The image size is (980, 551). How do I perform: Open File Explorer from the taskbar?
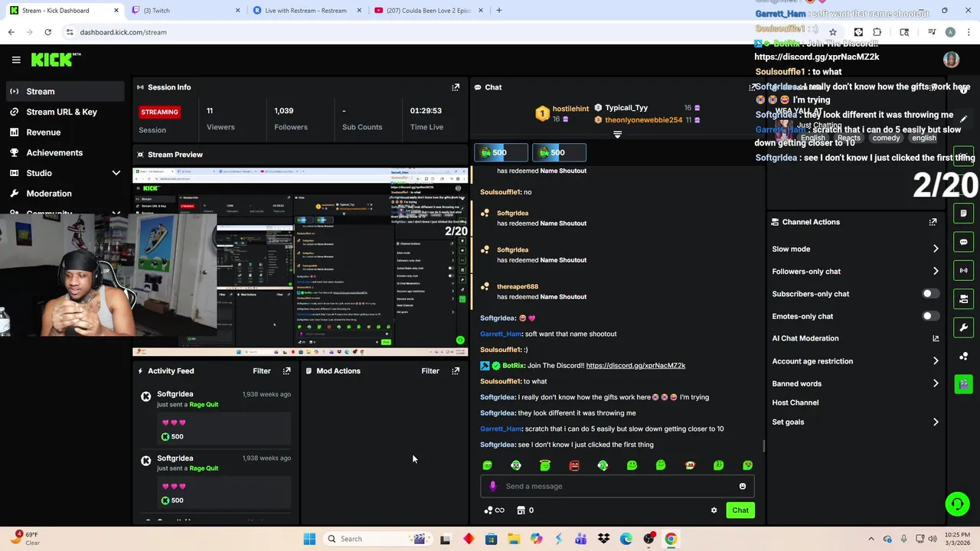click(514, 539)
